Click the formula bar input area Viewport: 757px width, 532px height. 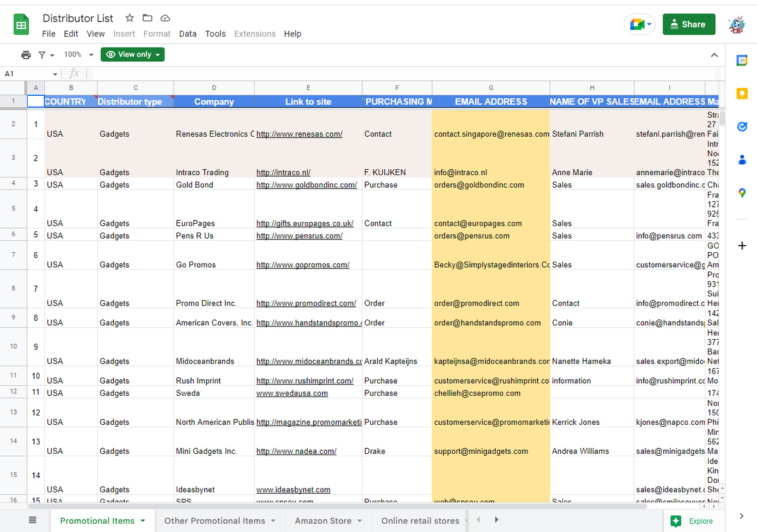tap(404, 74)
